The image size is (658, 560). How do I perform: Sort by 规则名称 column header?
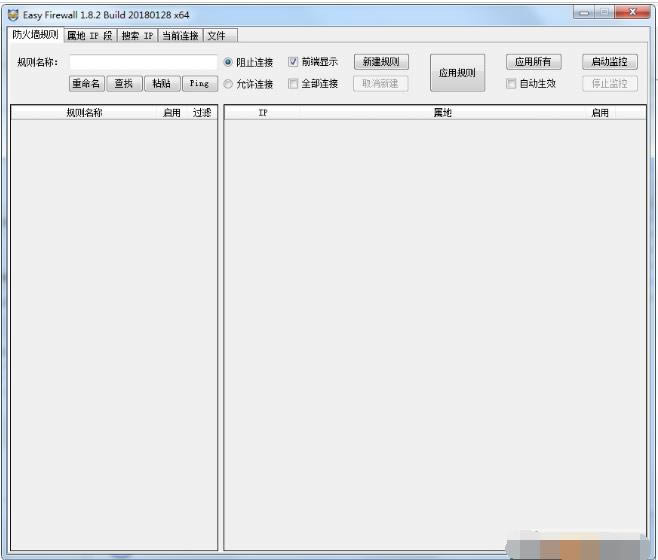85,113
